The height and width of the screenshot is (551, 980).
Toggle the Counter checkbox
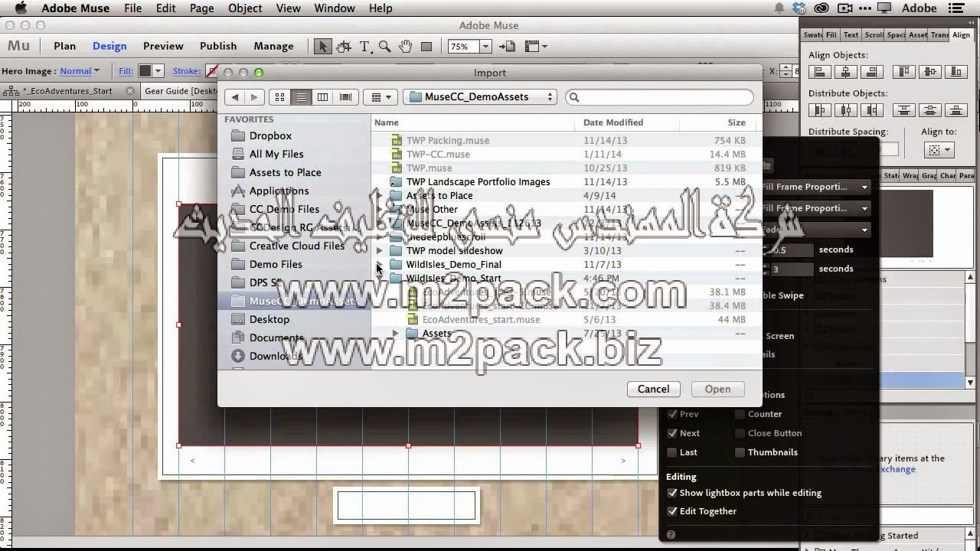coord(740,414)
